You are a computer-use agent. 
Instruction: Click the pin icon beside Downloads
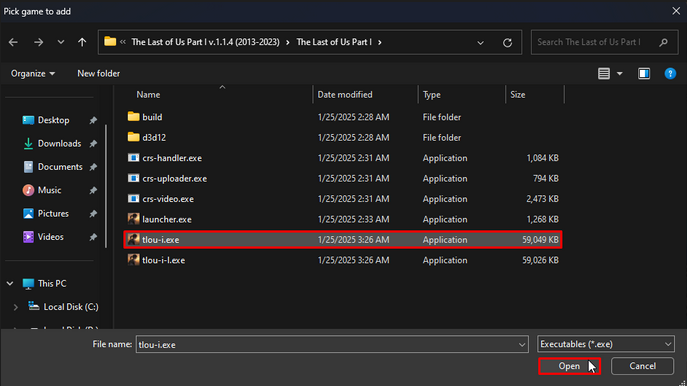(93, 144)
